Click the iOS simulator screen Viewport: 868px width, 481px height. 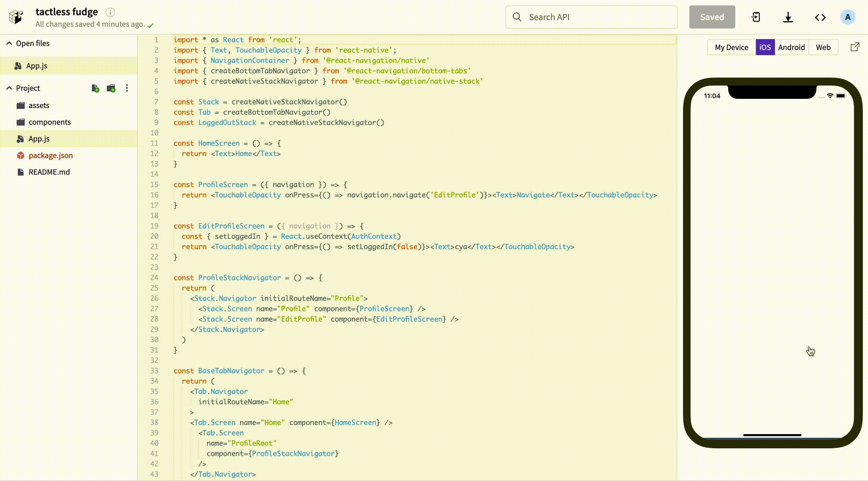[772, 263]
